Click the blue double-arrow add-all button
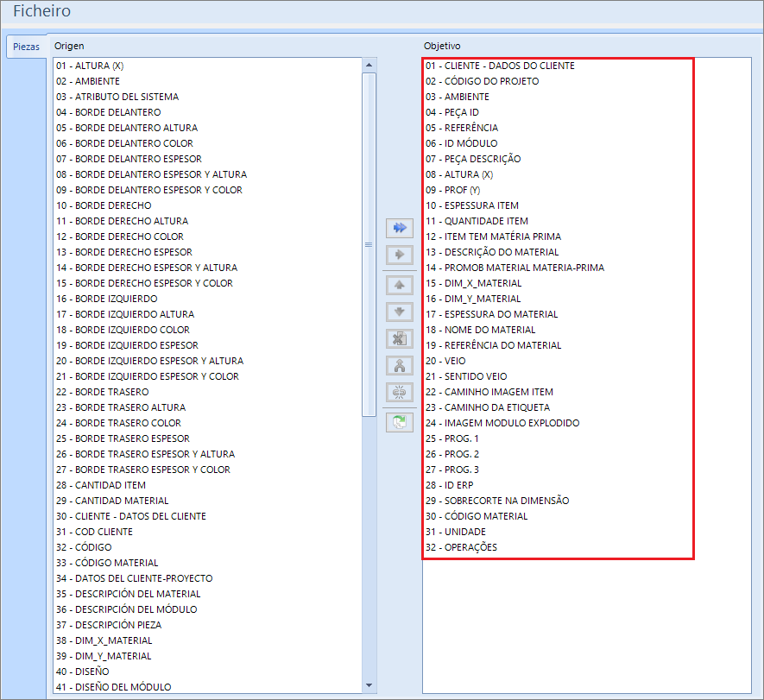 click(x=400, y=228)
